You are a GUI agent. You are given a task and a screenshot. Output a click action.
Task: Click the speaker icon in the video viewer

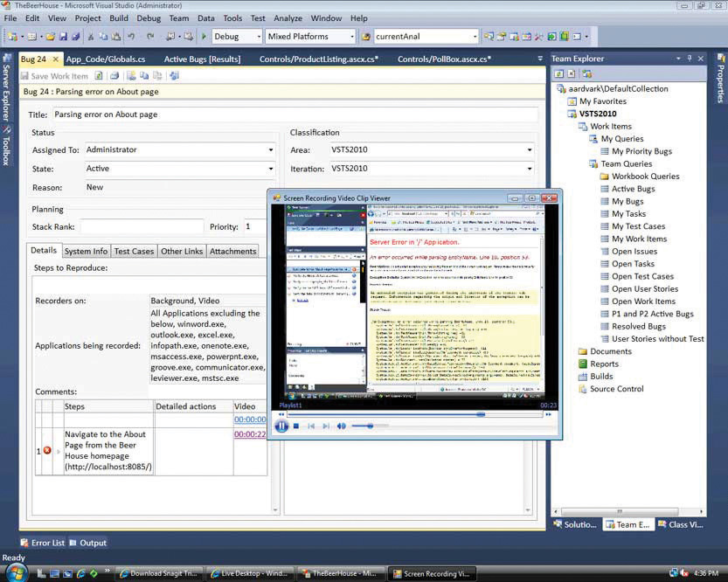pyautogui.click(x=342, y=426)
